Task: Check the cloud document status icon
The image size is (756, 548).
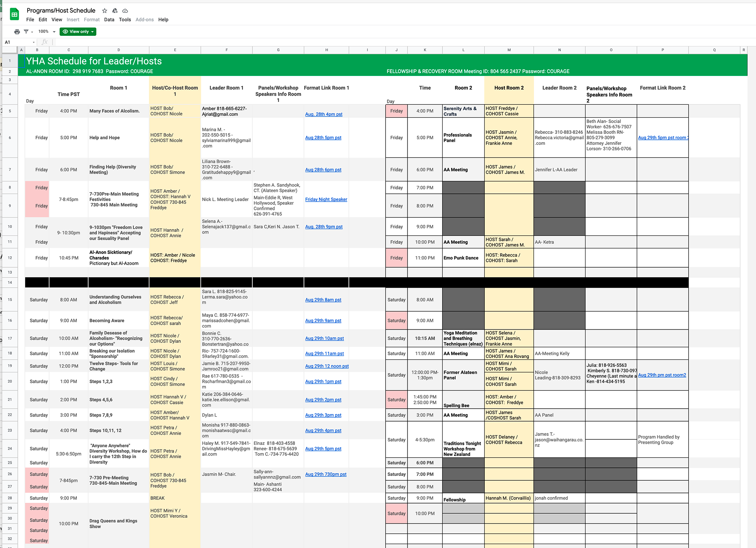Action: pyautogui.click(x=125, y=11)
